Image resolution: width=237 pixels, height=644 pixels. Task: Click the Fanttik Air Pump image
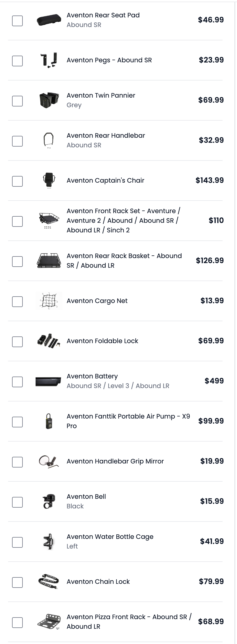49,421
